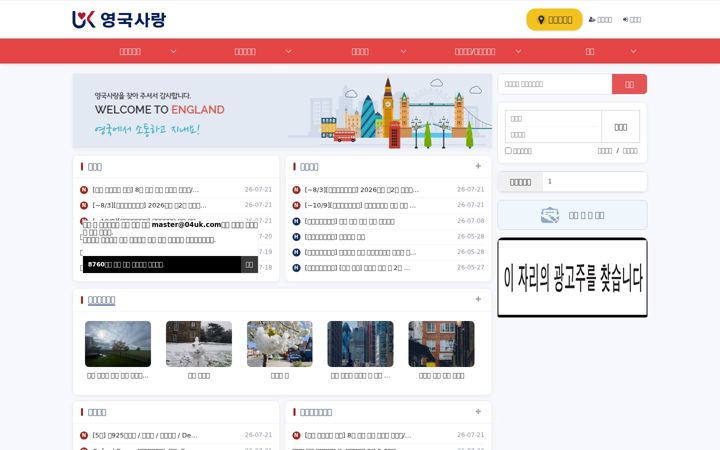The image size is (720, 450).
Task: Click the '이 자리의 광고주를 찾습니다' ad banner
Action: (573, 277)
